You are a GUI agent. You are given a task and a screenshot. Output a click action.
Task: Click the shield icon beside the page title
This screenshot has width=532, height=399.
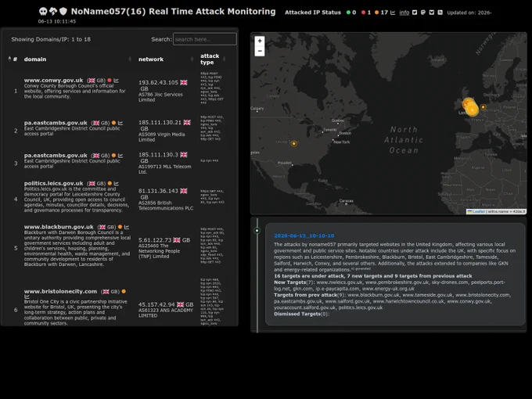tap(63, 11)
